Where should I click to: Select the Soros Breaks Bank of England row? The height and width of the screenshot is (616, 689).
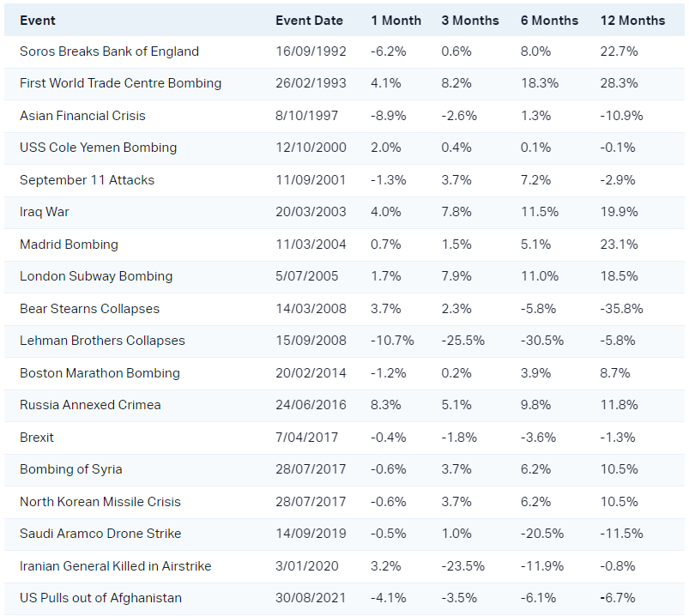[109, 51]
